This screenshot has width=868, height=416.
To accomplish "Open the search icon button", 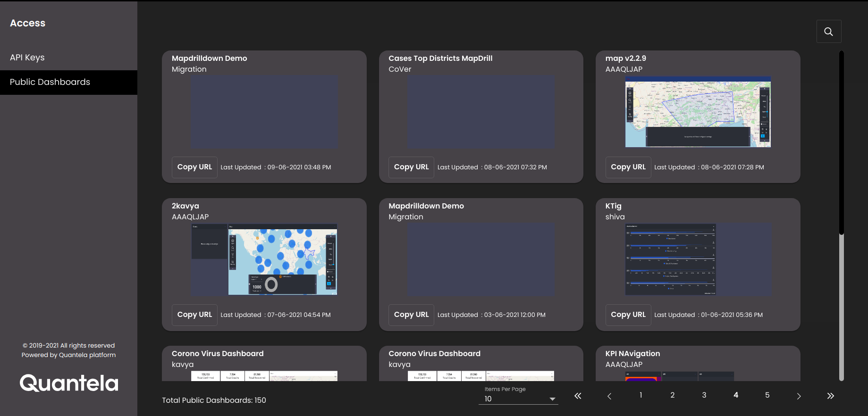I will [829, 32].
